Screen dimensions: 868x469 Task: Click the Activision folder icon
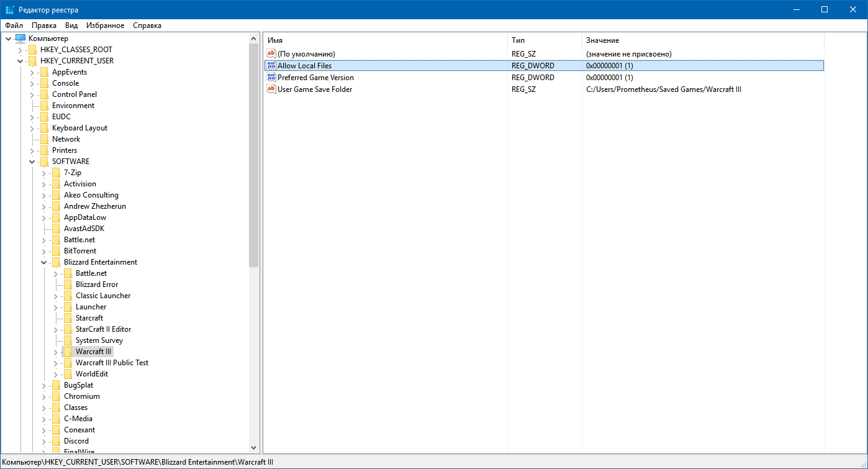(56, 184)
